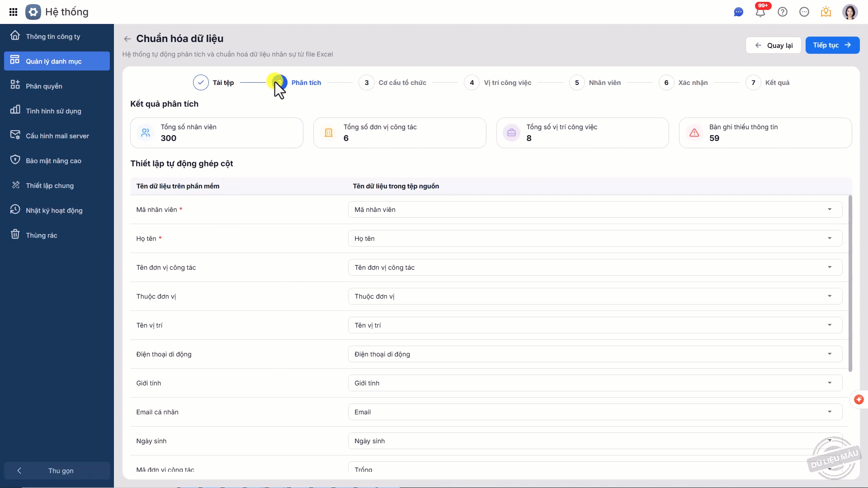Click the red floating assistant icon
The height and width of the screenshot is (488, 868).
[x=859, y=399]
